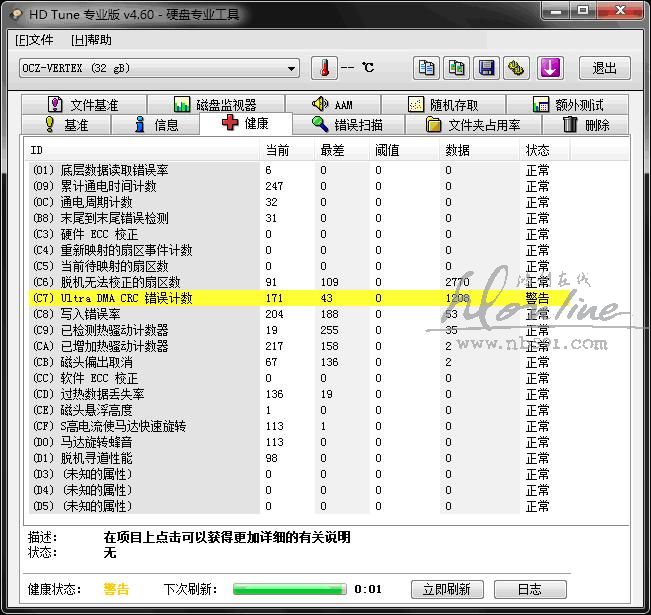Close the HD Tune window
Viewport: 651px width, 615px height.
tap(621, 10)
